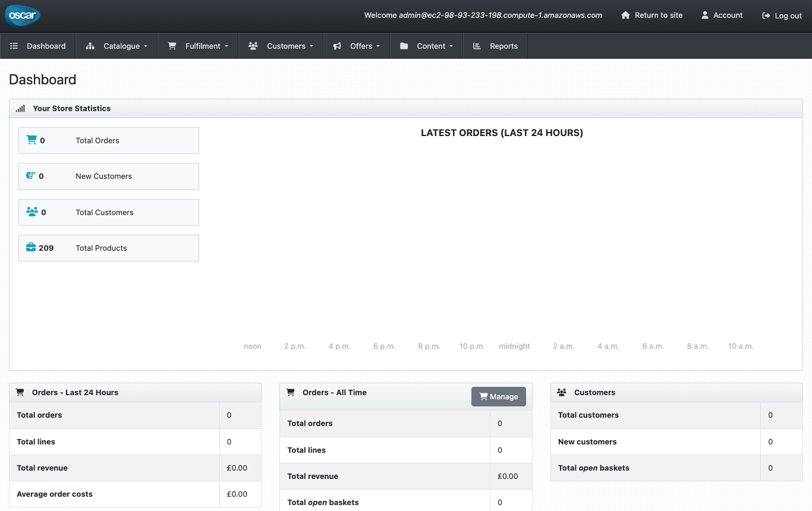Click the Dashboard page heading
Image resolution: width=812 pixels, height=511 pixels.
point(43,80)
